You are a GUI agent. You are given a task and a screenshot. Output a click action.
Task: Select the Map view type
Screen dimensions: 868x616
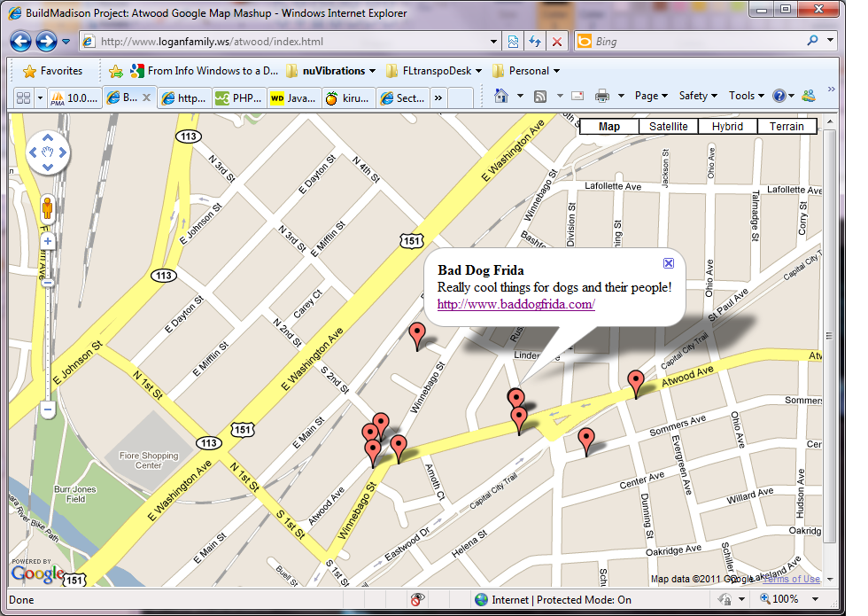[x=609, y=126]
